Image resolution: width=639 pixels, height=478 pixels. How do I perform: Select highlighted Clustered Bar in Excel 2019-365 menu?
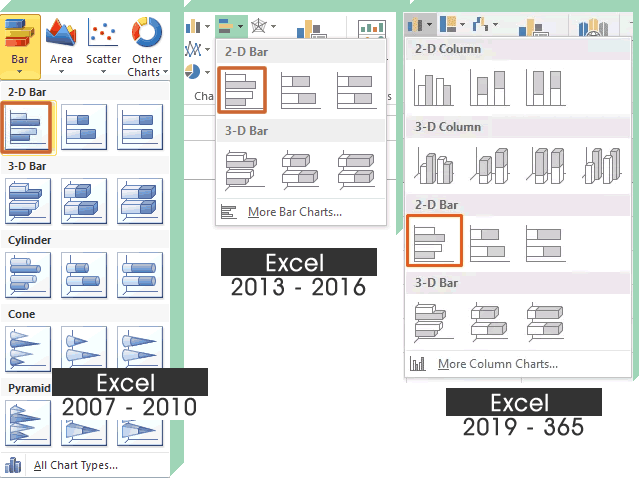(434, 243)
